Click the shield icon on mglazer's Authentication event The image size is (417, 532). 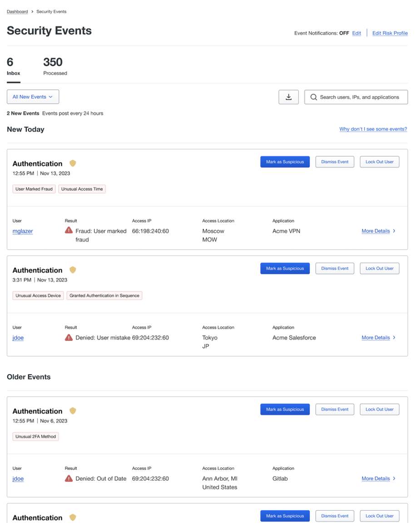pyautogui.click(x=73, y=163)
